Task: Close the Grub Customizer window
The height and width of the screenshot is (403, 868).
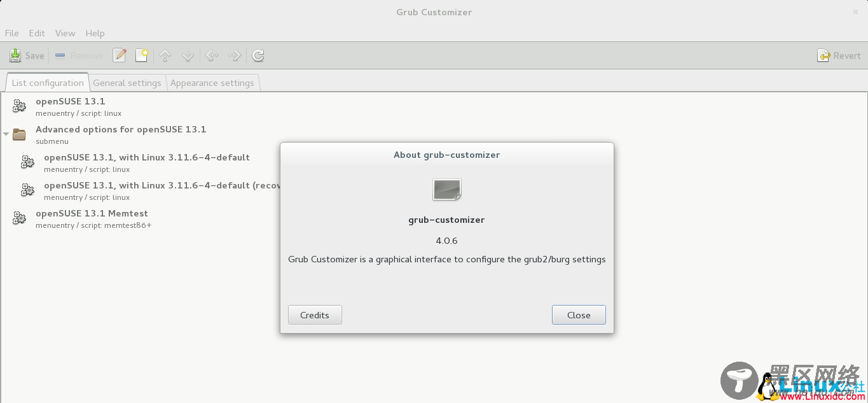Action: [855, 12]
